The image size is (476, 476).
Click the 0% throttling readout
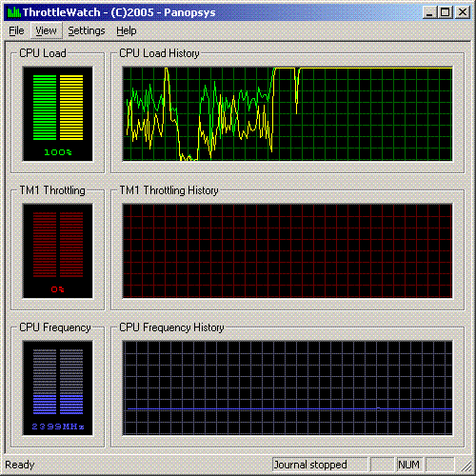tap(58, 289)
